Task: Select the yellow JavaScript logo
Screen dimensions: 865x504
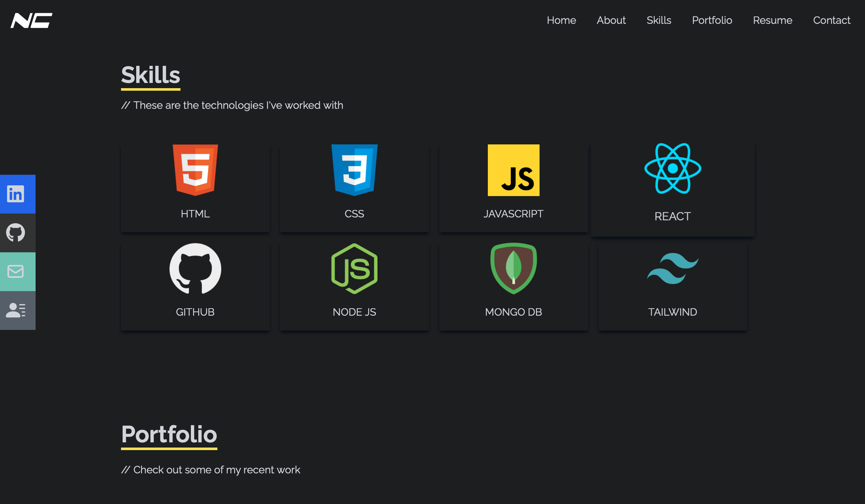Action: tap(513, 170)
